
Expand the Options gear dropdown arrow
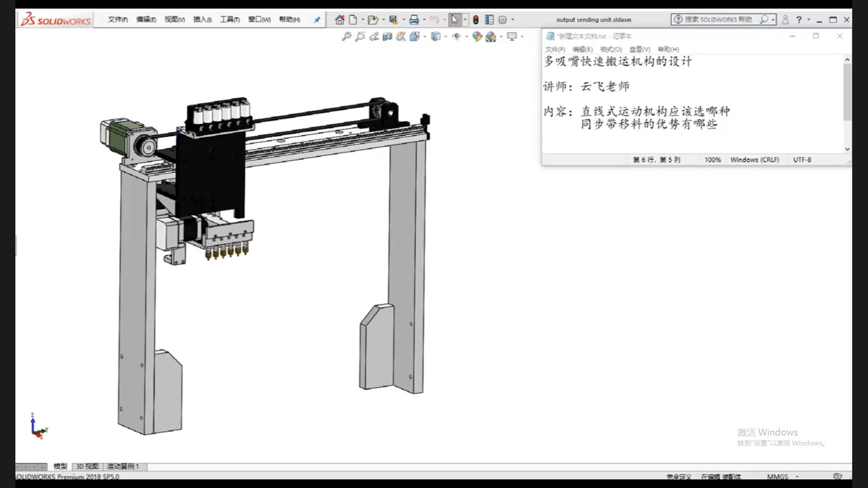[513, 19]
